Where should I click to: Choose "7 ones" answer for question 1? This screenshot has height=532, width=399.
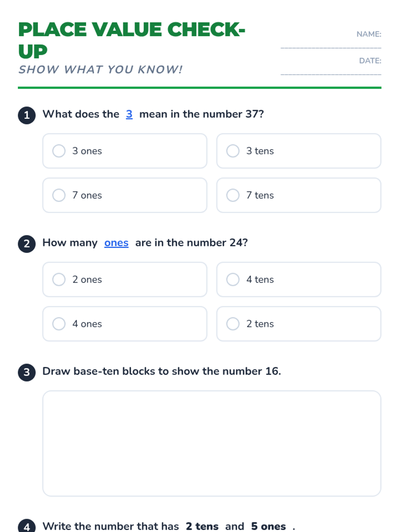59,195
